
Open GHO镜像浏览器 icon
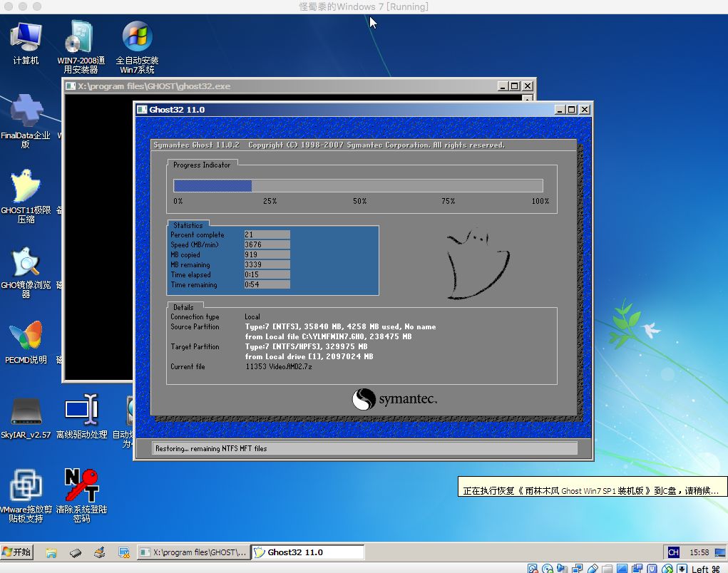(26, 272)
